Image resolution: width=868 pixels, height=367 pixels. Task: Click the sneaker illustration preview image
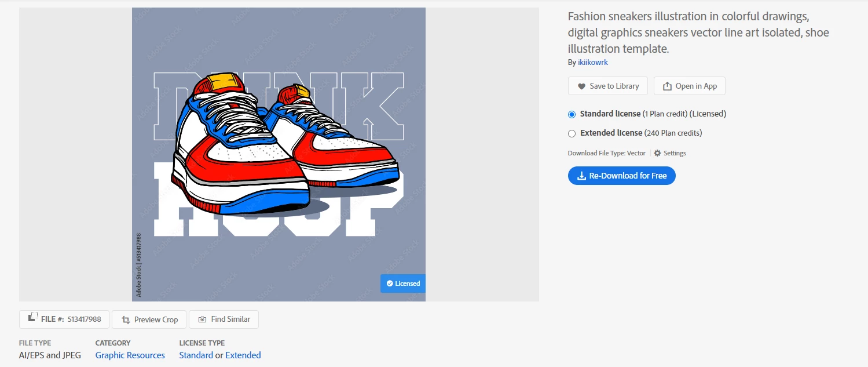click(279, 154)
